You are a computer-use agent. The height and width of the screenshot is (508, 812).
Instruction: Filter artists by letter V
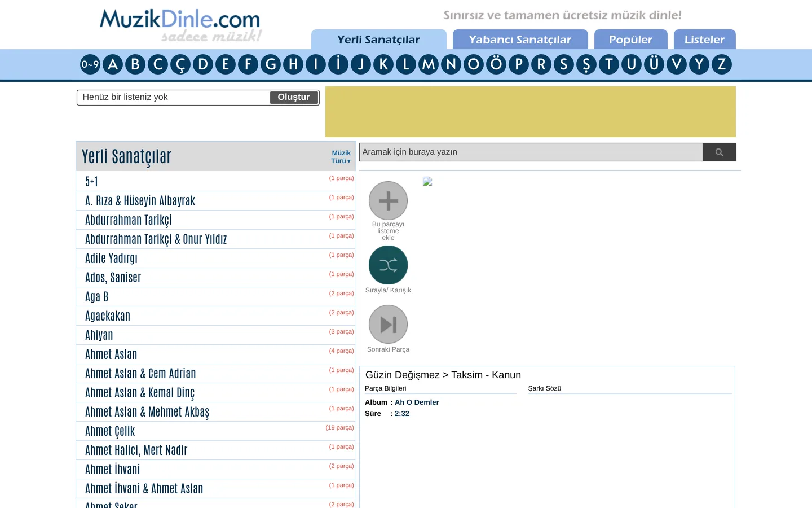[677, 64]
